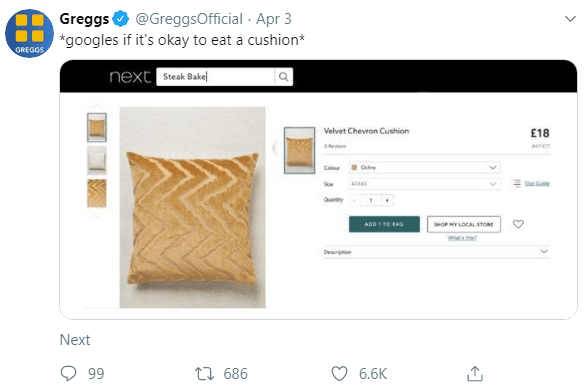Like the tweet with heart icon
This screenshot has width=587, height=389.
point(340,374)
